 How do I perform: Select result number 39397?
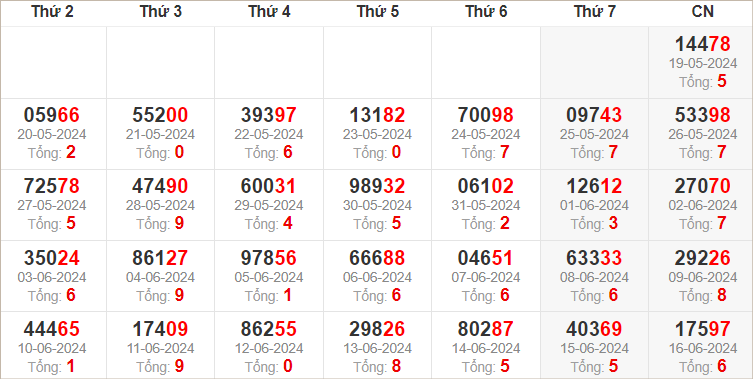pyautogui.click(x=269, y=115)
